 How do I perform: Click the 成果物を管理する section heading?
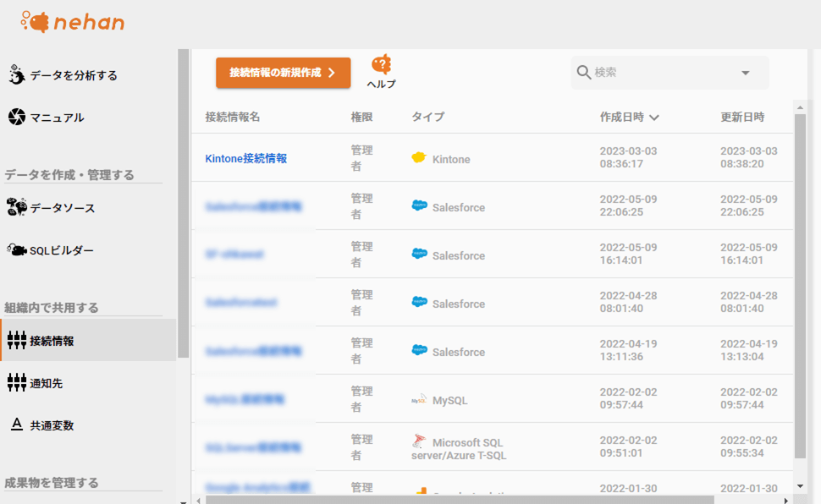[52, 483]
